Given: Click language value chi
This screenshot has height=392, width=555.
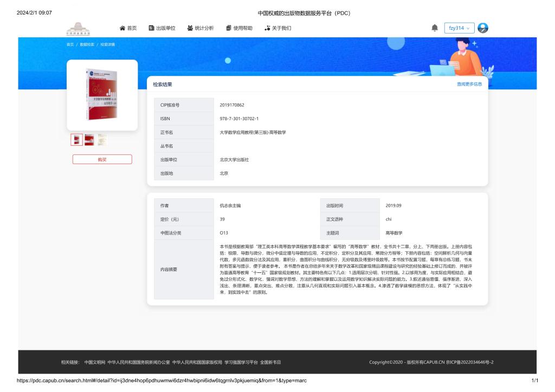Looking at the screenshot, I should pos(389,219).
